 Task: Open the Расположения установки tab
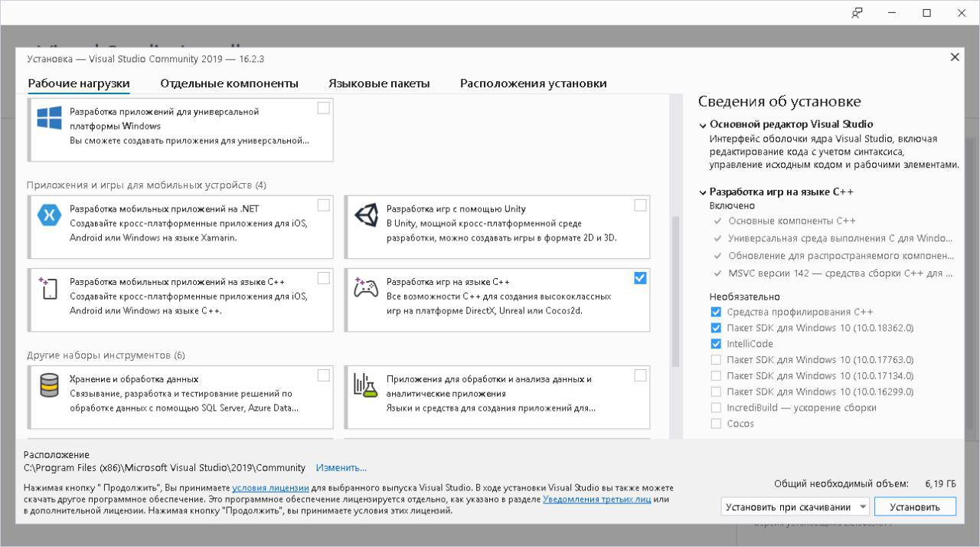click(534, 84)
